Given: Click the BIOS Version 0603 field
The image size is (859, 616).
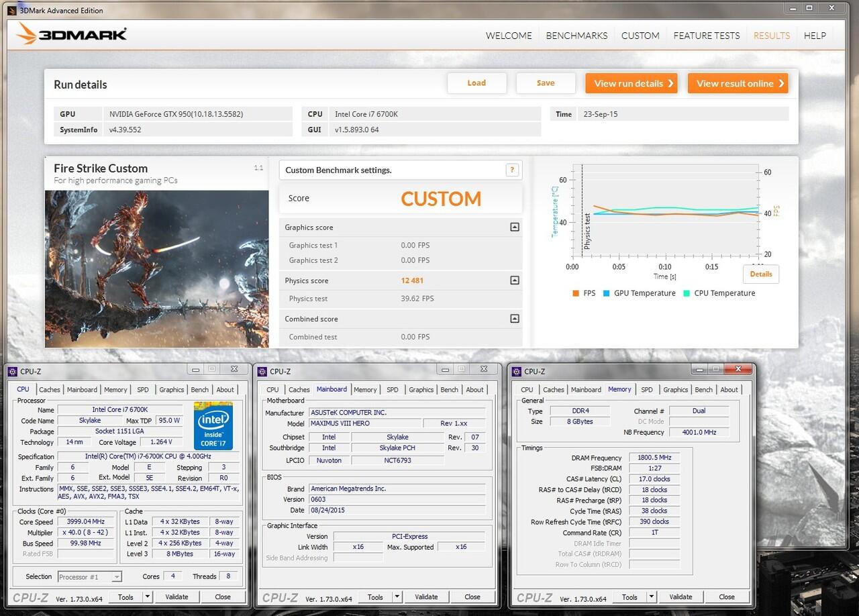Looking at the screenshot, I should [397, 499].
